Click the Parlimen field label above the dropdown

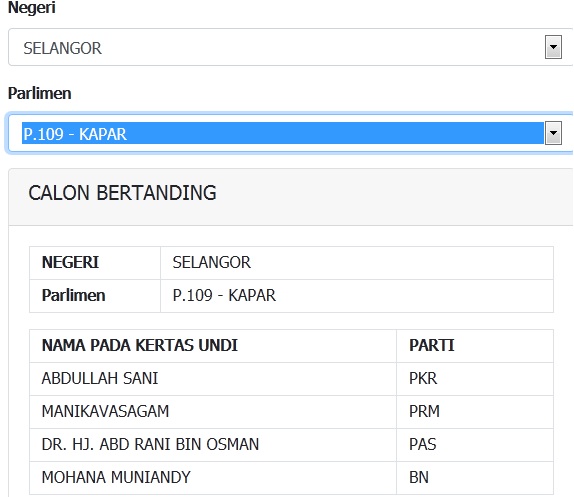click(x=40, y=93)
